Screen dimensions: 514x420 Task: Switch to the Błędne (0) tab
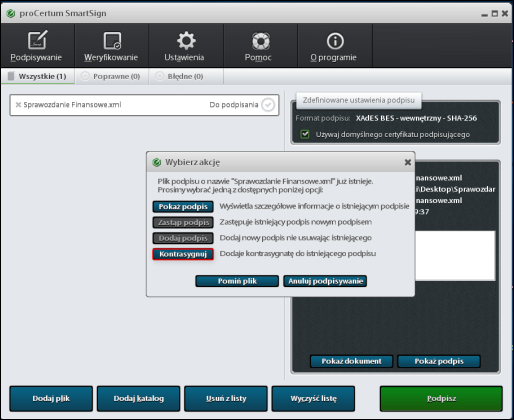coord(185,76)
